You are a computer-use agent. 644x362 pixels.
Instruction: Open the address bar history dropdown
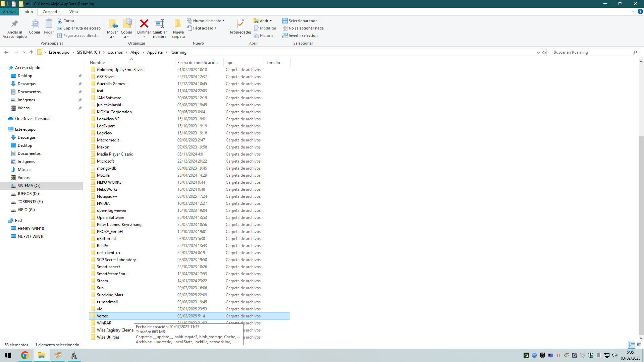point(538,52)
